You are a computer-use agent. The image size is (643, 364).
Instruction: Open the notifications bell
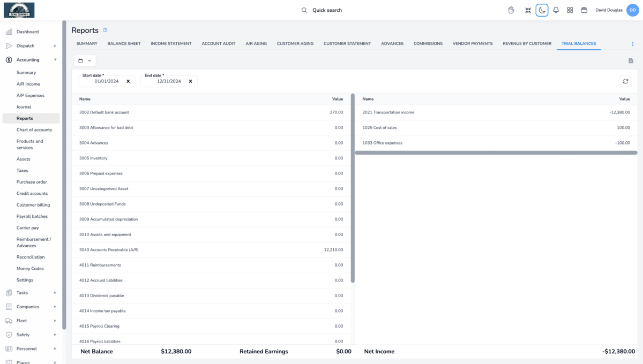pyautogui.click(x=556, y=10)
